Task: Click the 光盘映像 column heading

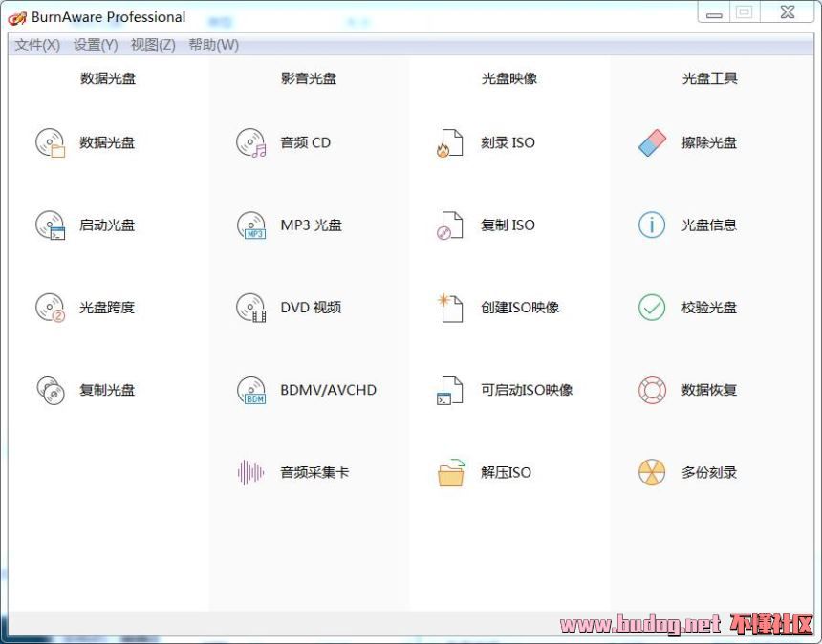Action: click(x=509, y=78)
